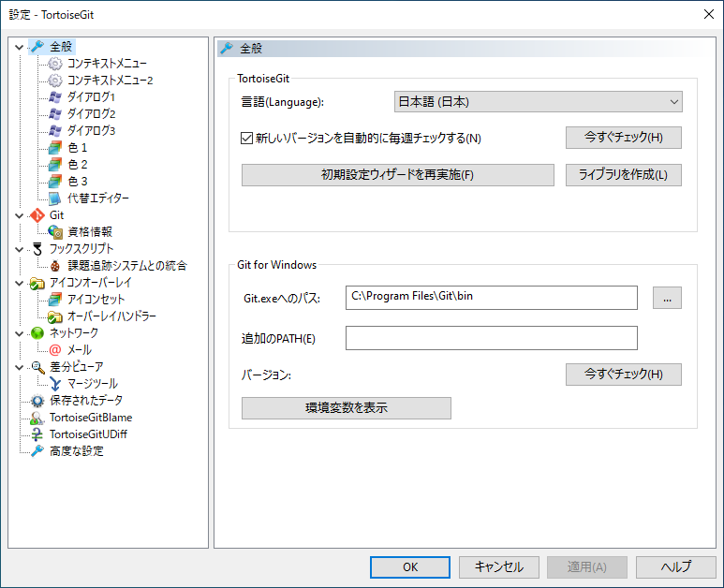Open the 言語(Language) dropdown
Screen dimensions: 724x588
pos(538,102)
